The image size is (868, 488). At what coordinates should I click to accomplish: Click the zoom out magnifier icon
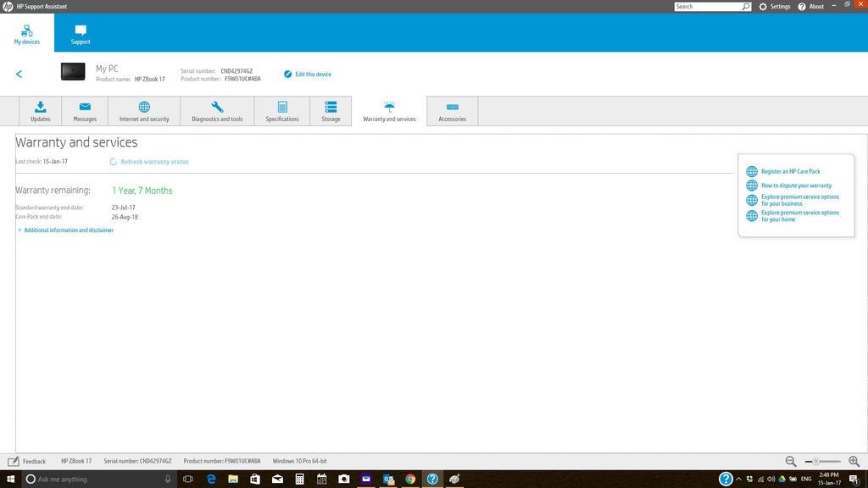click(791, 462)
